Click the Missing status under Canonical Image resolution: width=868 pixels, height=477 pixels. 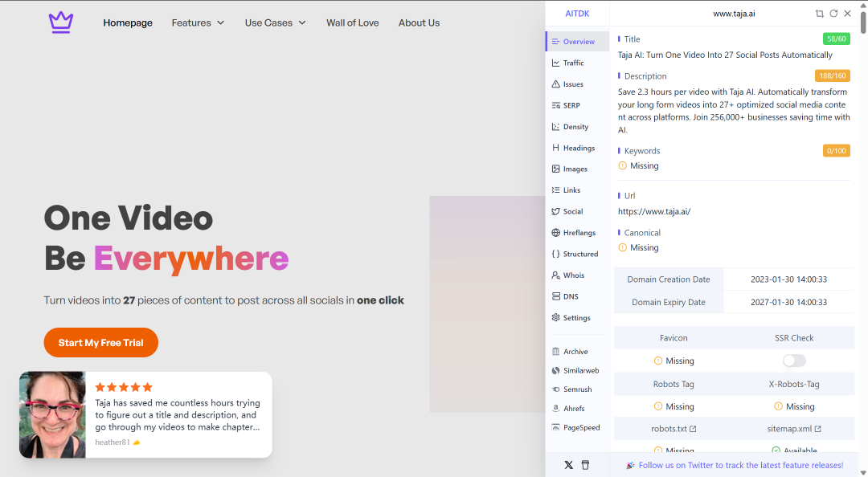(x=638, y=248)
